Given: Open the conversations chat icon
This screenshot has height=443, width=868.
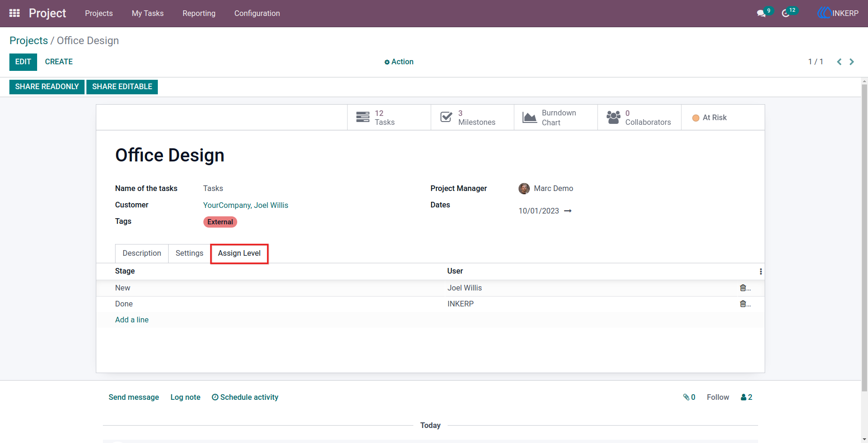Looking at the screenshot, I should pyautogui.click(x=761, y=13).
